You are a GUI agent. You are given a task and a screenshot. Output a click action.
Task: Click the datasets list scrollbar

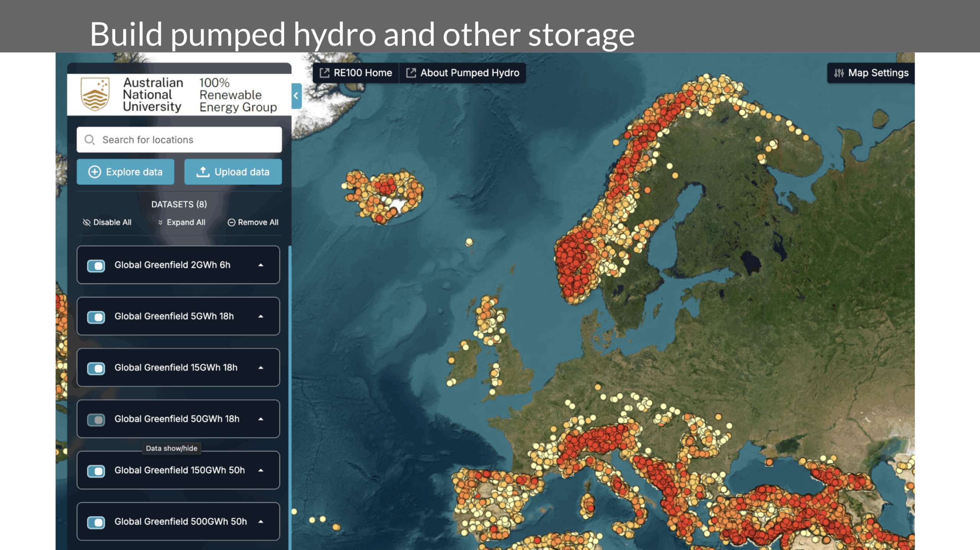pyautogui.click(x=290, y=383)
